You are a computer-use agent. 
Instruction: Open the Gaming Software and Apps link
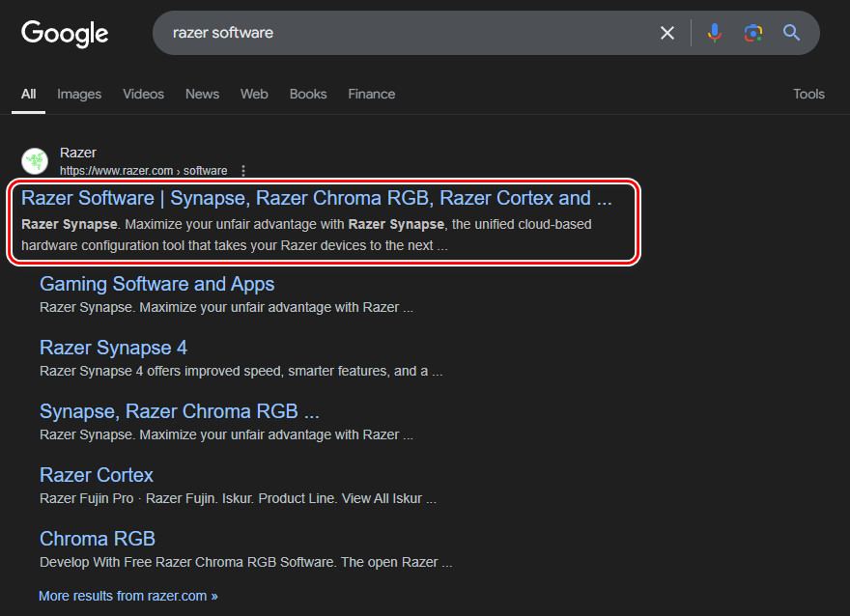[x=156, y=284]
